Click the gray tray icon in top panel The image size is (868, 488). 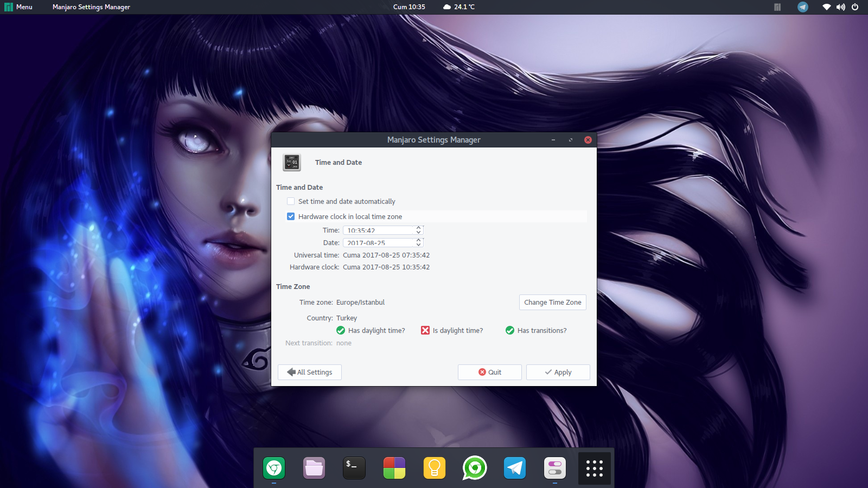(777, 7)
